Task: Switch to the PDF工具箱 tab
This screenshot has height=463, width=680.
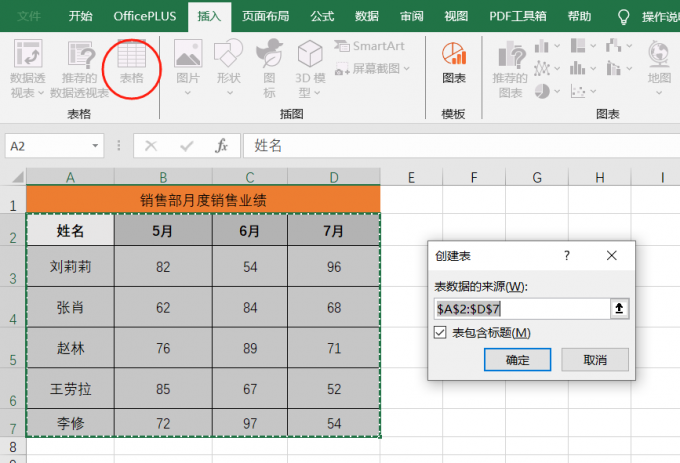Action: [518, 16]
